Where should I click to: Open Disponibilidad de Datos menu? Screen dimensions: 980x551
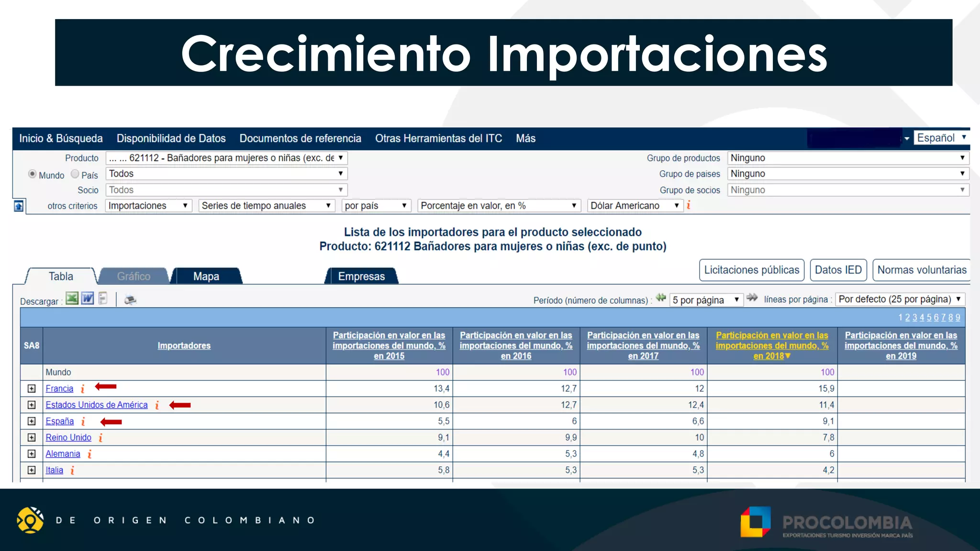point(171,138)
